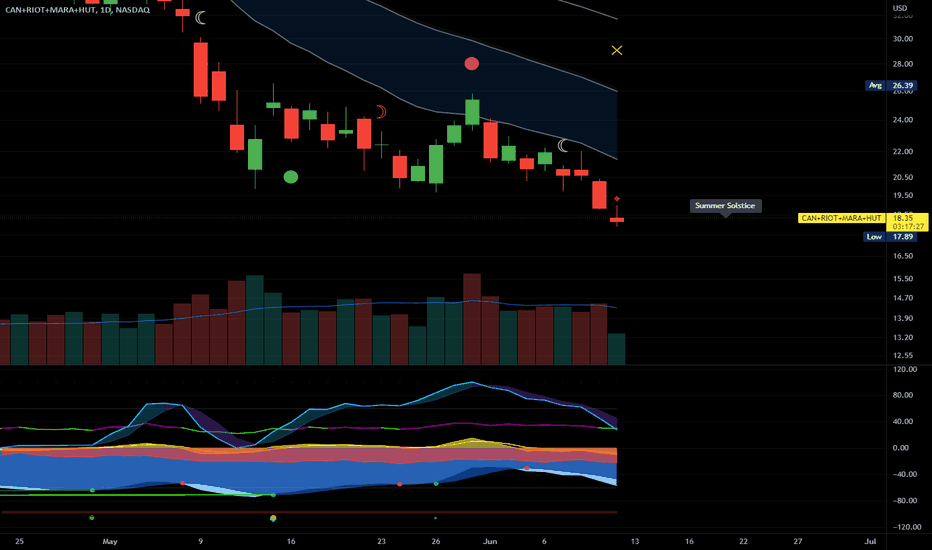Click the 15.50 volume axis label

coord(902,279)
